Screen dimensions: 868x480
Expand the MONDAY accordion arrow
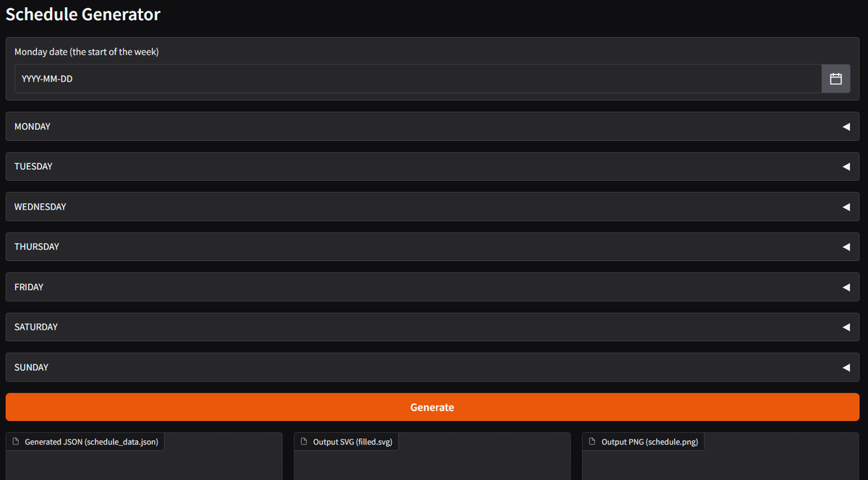click(846, 127)
